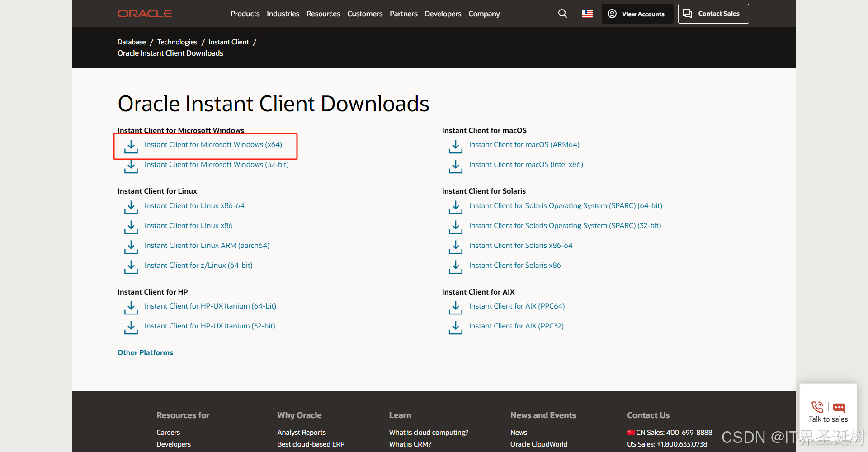Image resolution: width=868 pixels, height=452 pixels.
Task: Click the Contact Sales chat icon
Action: coord(687,14)
